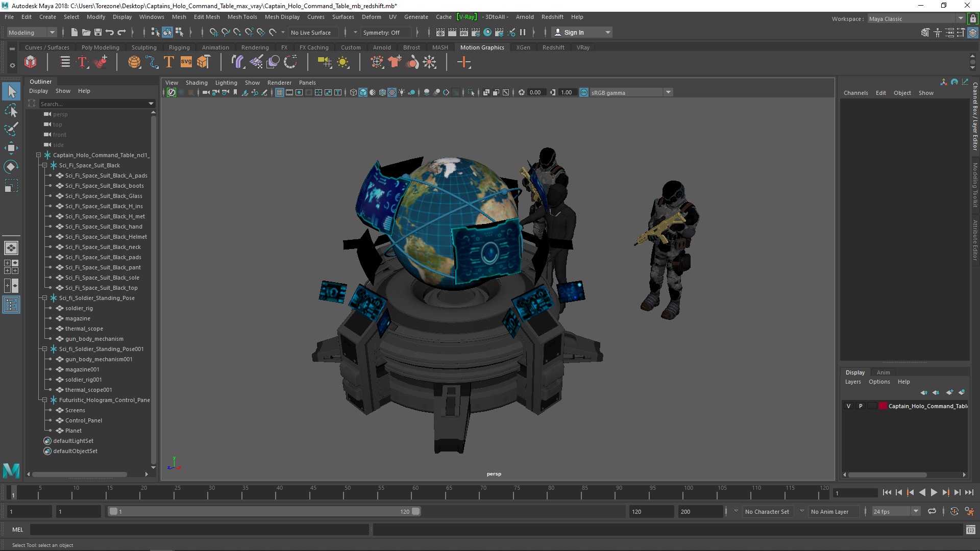The image size is (980, 551).
Task: Toggle textured display viewport icon
Action: [x=392, y=92]
